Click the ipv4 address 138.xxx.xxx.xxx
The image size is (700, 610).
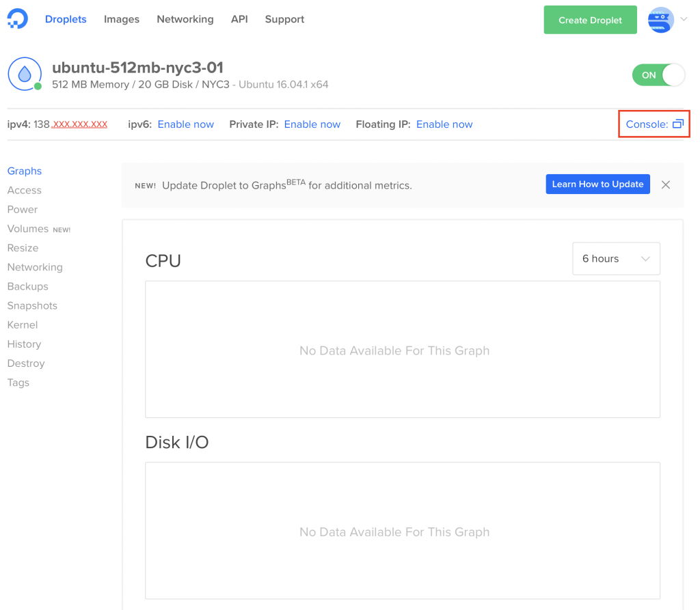click(x=70, y=124)
